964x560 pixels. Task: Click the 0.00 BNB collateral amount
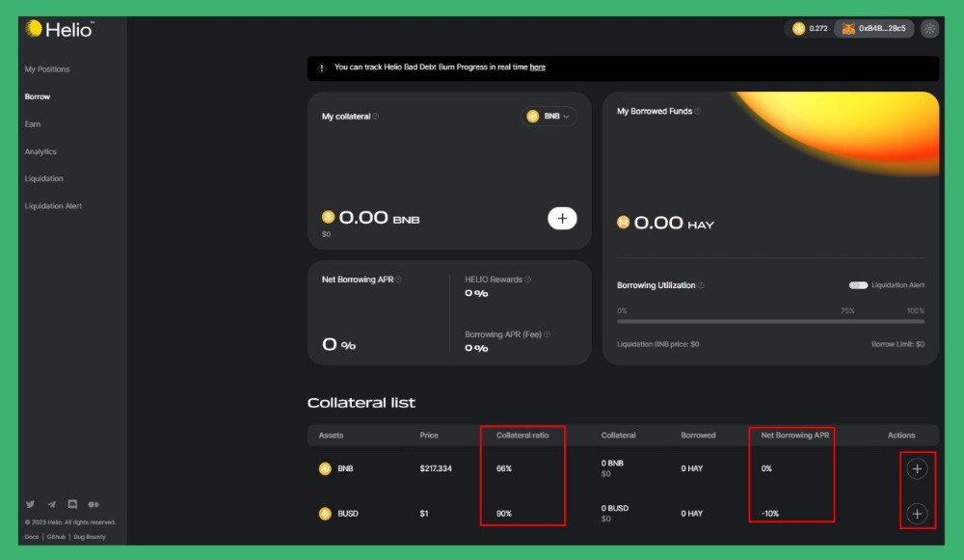point(379,218)
